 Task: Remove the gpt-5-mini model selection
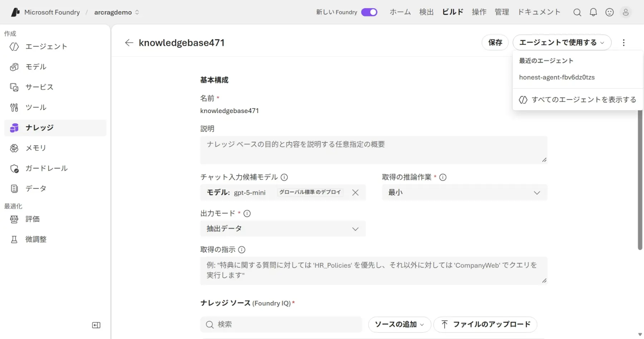355,193
